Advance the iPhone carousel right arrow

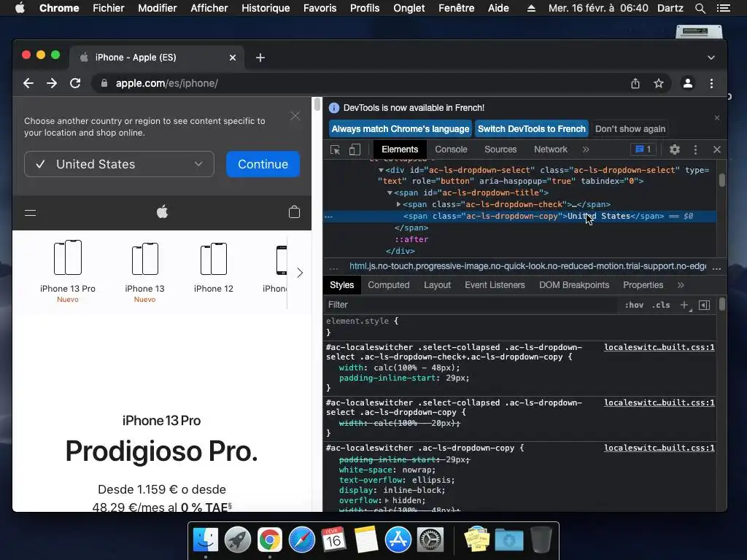point(300,273)
